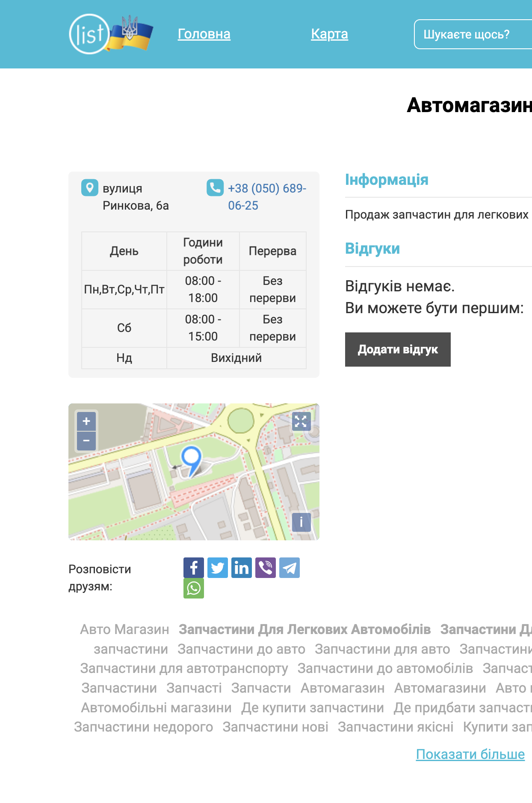The width and height of the screenshot is (532, 803).
Task: Open the 'Запчасти' tag
Action: point(261,688)
